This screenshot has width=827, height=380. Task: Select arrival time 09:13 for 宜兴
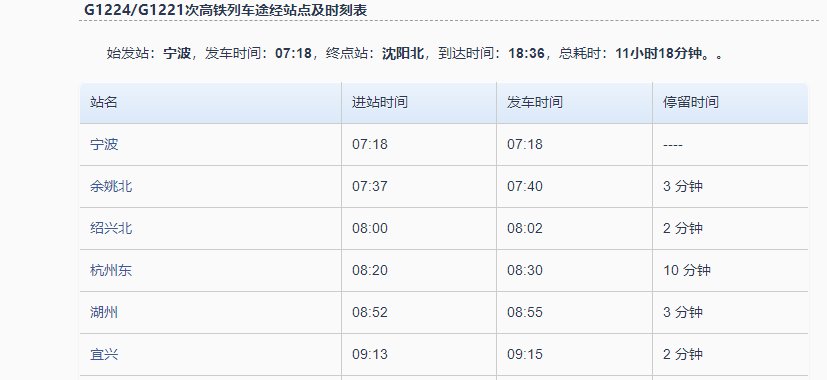(x=370, y=354)
